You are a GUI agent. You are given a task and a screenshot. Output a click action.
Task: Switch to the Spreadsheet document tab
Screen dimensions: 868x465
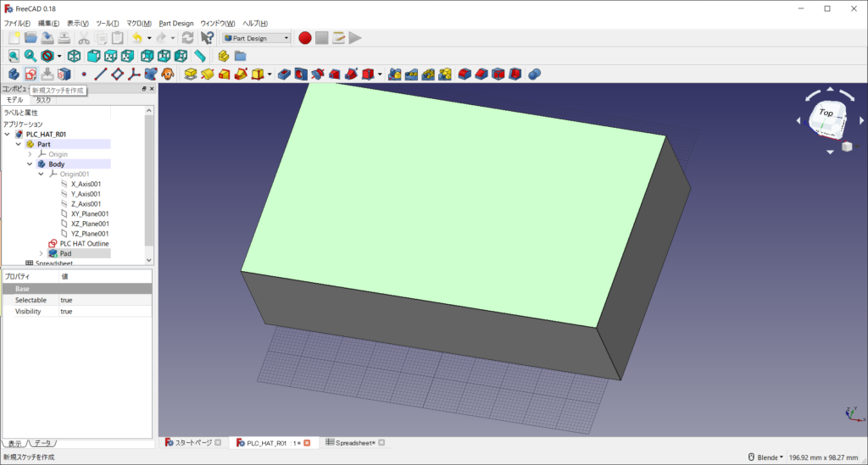coord(355,443)
